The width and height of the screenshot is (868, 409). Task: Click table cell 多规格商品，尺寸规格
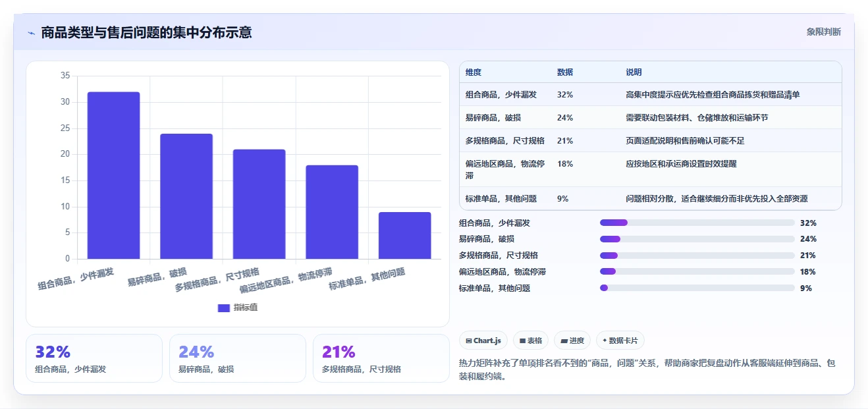(505, 141)
